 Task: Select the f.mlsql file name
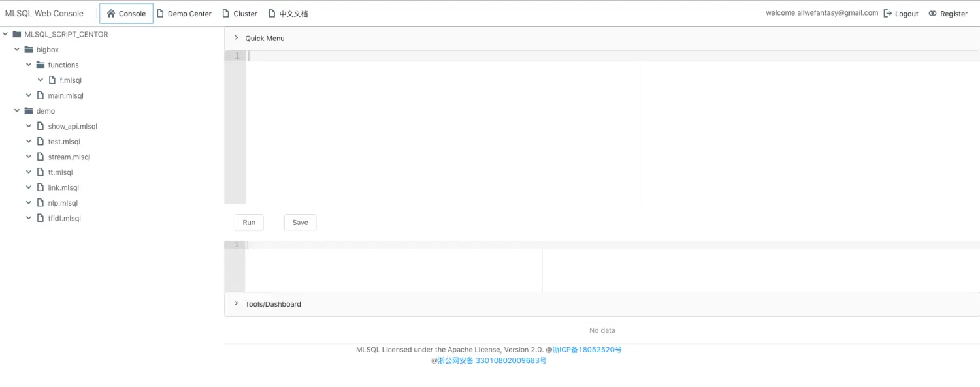[71, 80]
